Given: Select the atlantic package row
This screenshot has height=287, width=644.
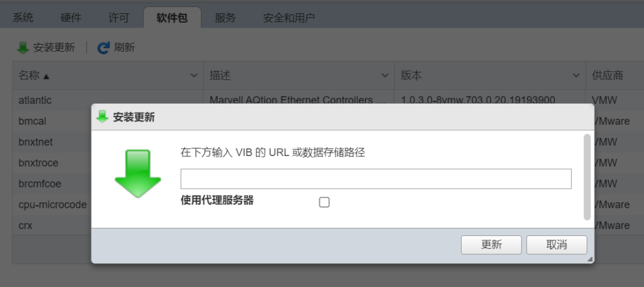Looking at the screenshot, I should 328,100.
